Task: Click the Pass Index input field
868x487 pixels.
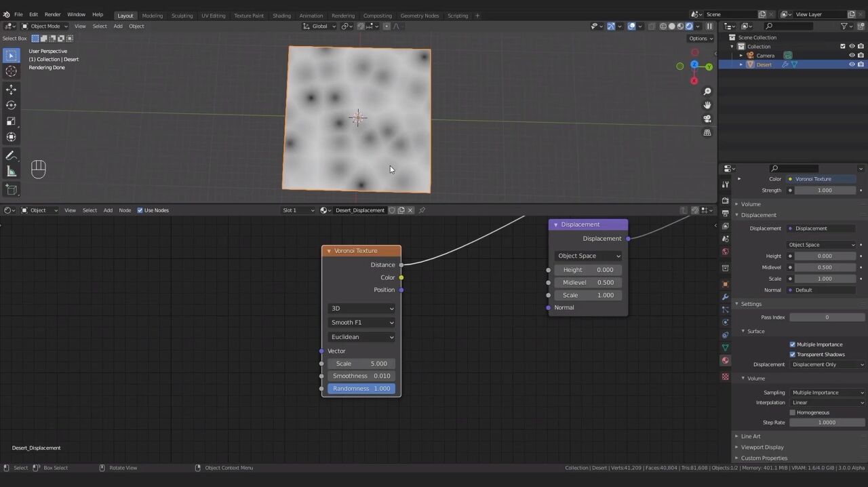Action: pyautogui.click(x=827, y=317)
